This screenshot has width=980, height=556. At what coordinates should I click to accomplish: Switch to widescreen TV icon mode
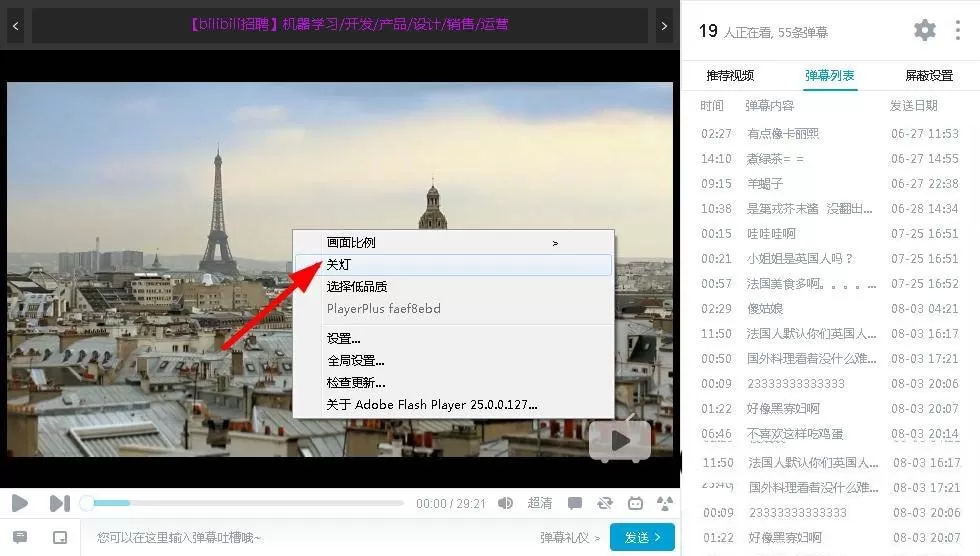(635, 503)
